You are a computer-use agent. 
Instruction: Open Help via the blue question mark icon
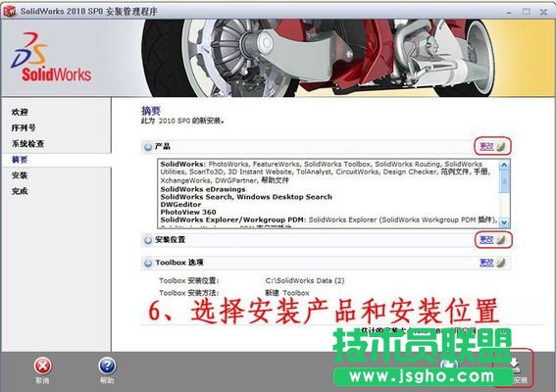point(107,367)
